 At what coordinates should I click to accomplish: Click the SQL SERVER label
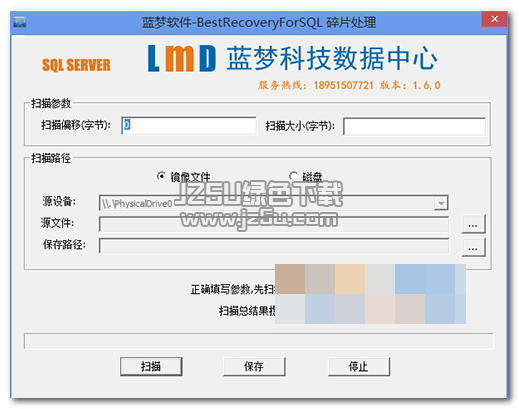[x=76, y=65]
